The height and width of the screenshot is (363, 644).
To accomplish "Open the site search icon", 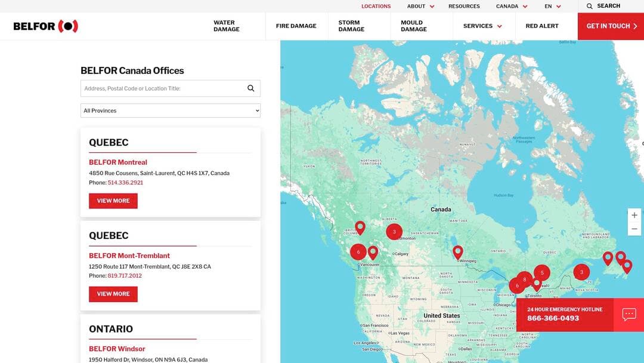I will (590, 6).
